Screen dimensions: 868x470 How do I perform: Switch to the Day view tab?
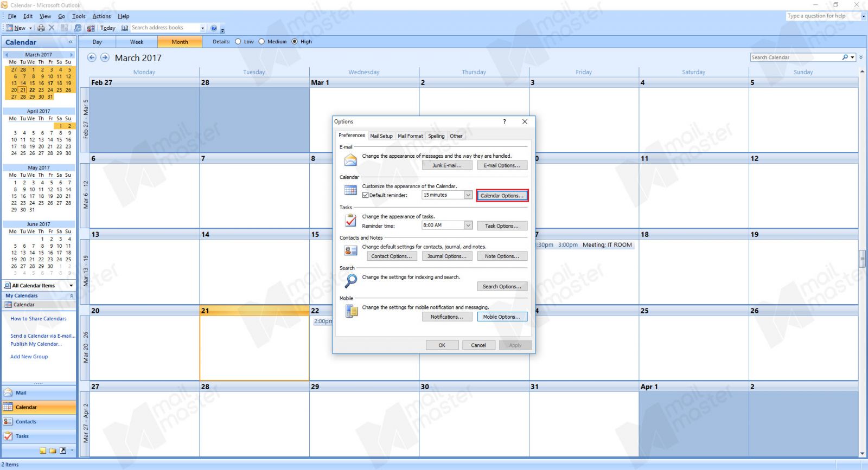click(x=97, y=42)
